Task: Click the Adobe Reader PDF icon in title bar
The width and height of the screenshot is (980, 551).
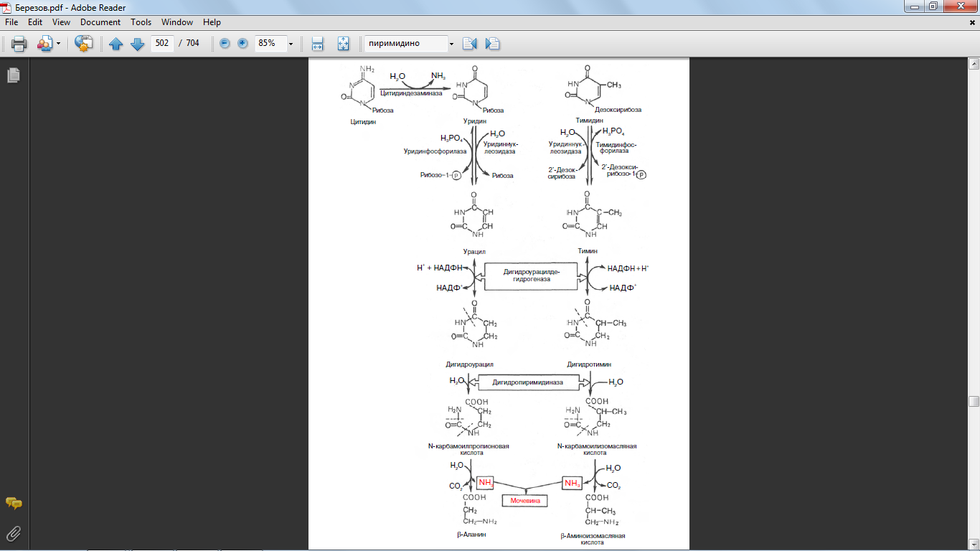Action: (7, 6)
